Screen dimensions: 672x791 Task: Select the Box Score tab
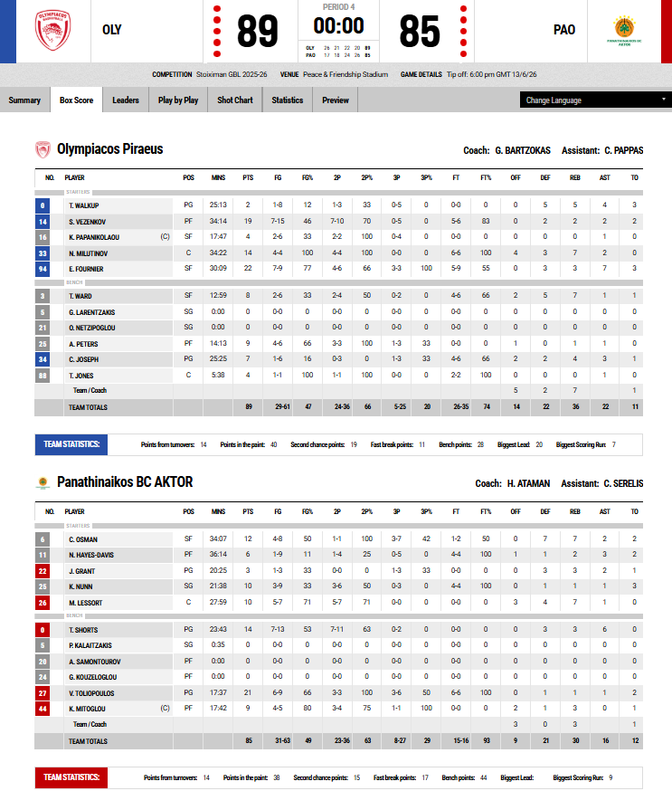point(76,100)
